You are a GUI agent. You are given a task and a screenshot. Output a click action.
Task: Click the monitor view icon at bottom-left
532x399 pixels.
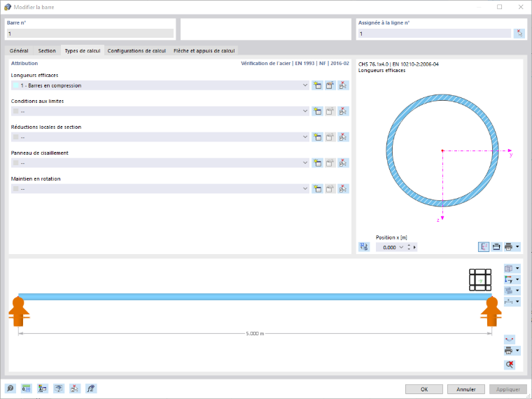coord(59,388)
